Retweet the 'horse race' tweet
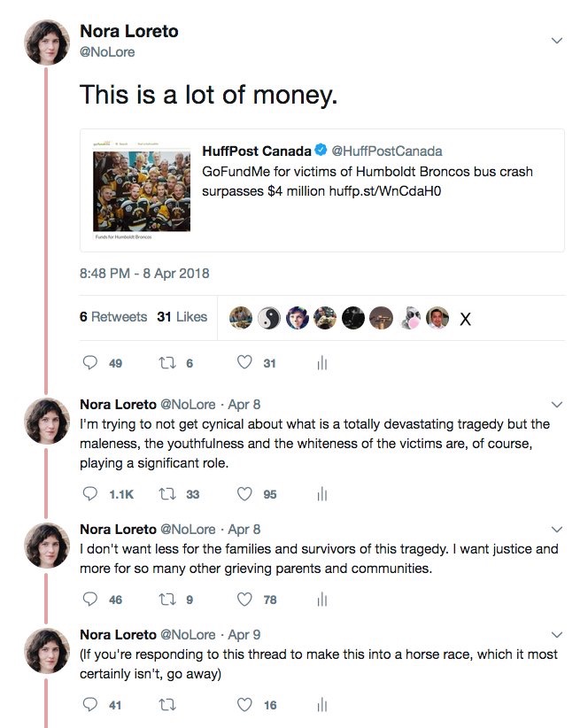This screenshot has width=588, height=728. coord(166,705)
